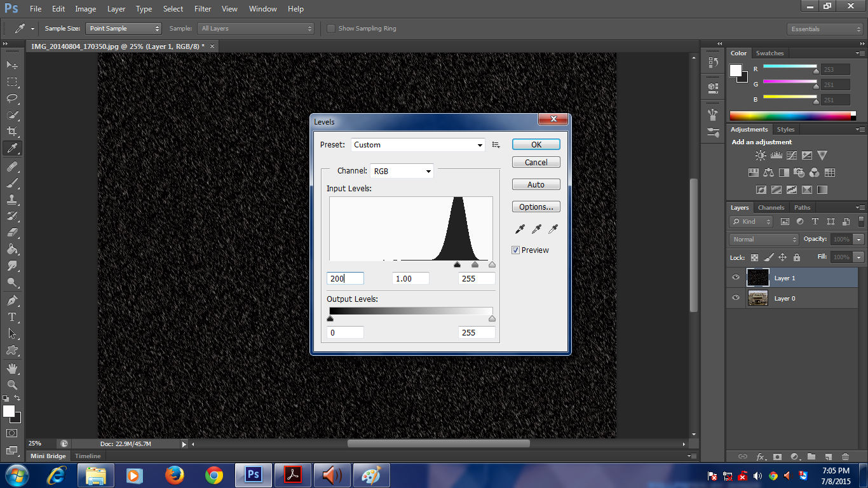This screenshot has height=488, width=868.
Task: Toggle lock transparent pixels
Action: (x=754, y=257)
